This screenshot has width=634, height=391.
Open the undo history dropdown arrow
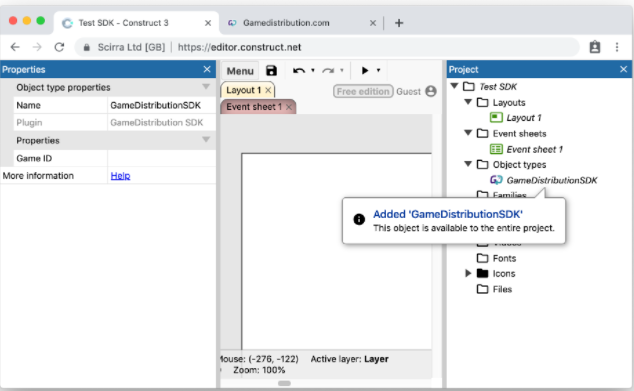point(313,71)
